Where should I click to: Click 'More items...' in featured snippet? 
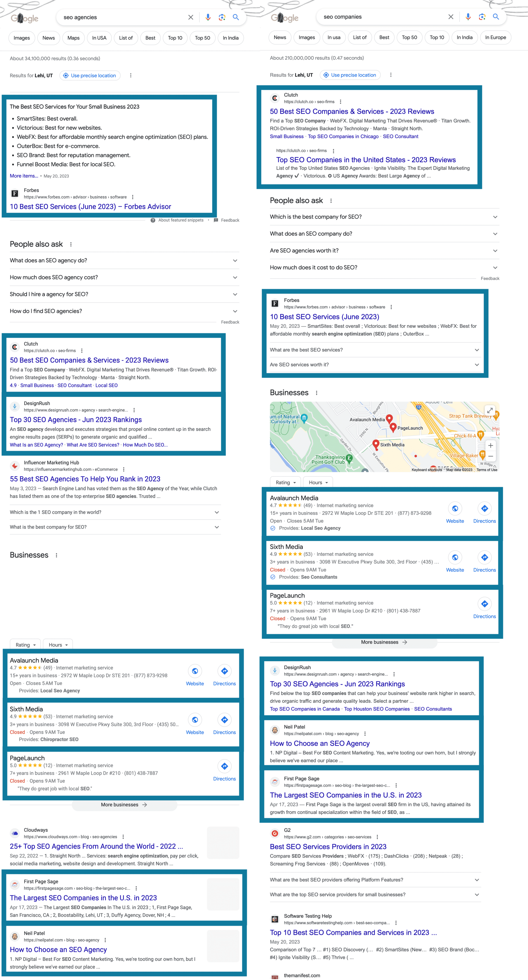tap(24, 176)
